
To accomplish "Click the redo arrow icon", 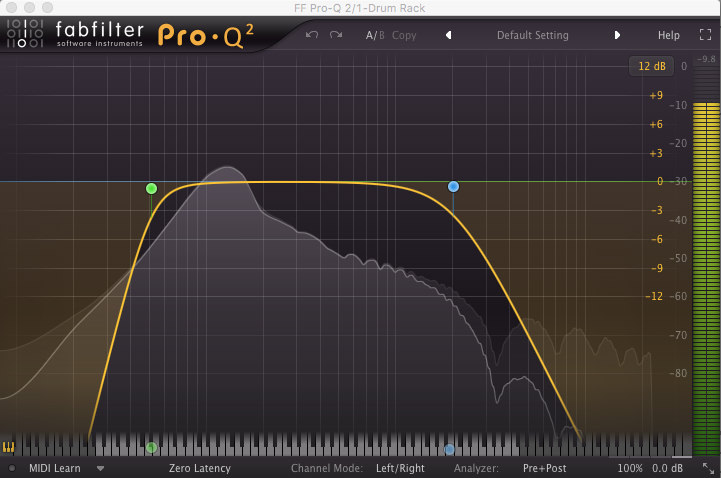I will (x=336, y=35).
